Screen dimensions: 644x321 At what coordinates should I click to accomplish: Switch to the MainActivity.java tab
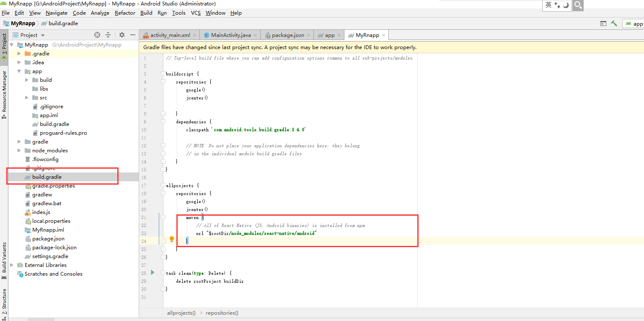(230, 35)
